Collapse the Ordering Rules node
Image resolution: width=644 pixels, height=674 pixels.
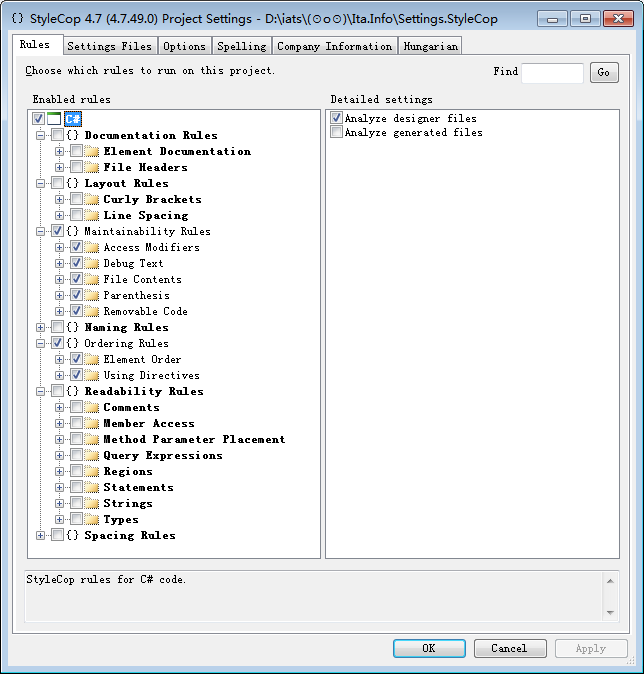point(40,343)
